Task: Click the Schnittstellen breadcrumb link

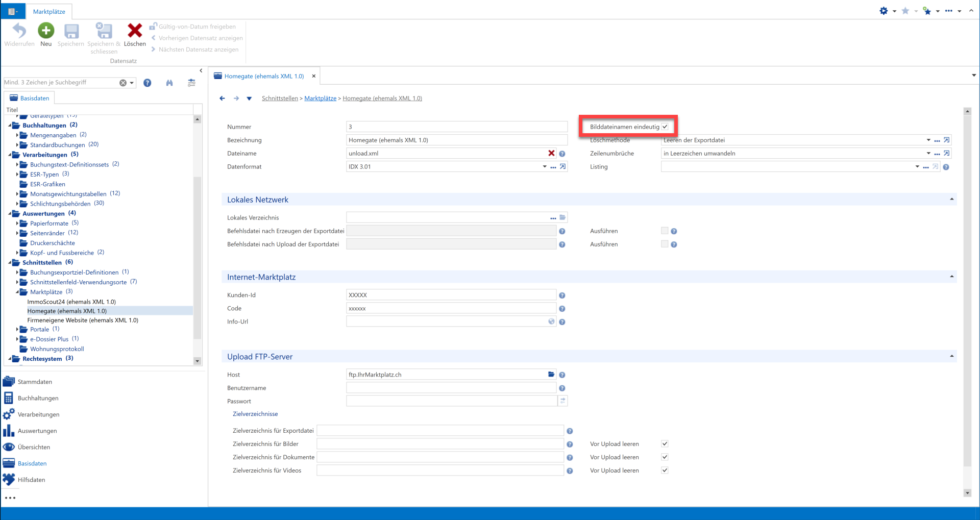Action: (280, 98)
